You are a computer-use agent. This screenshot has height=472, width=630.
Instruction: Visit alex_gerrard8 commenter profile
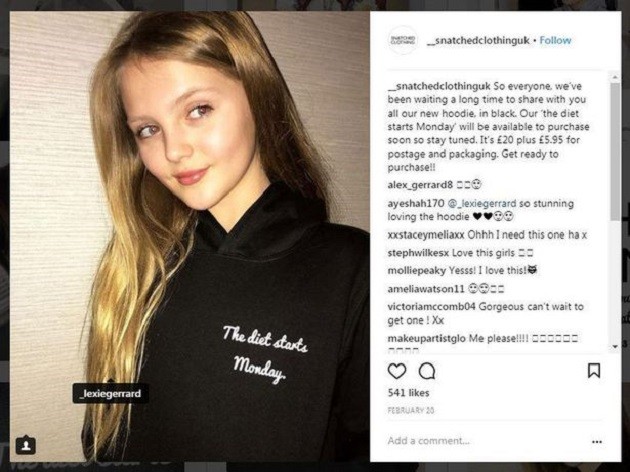(x=420, y=185)
